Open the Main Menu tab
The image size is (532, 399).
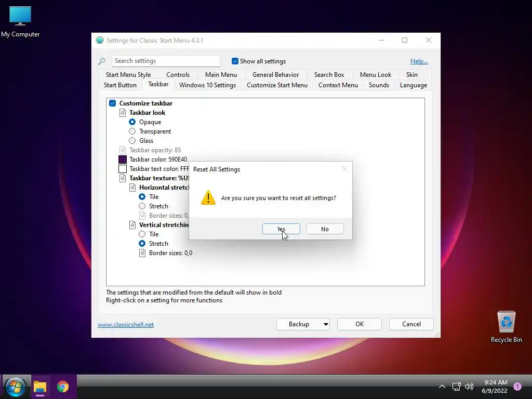(221, 75)
